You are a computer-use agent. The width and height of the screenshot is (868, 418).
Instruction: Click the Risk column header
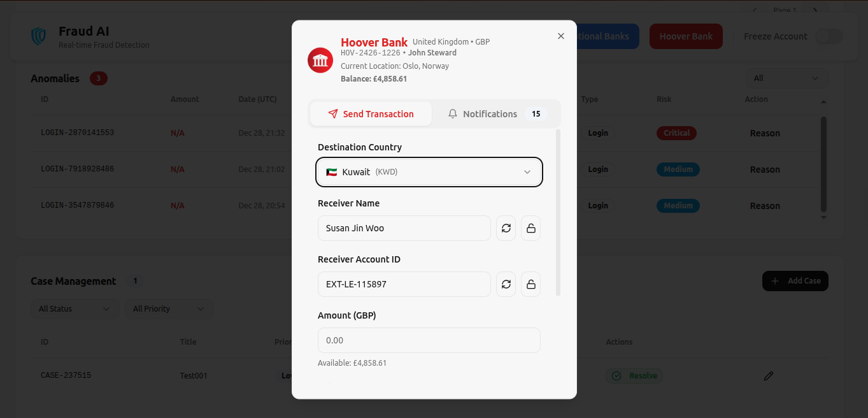coord(664,99)
